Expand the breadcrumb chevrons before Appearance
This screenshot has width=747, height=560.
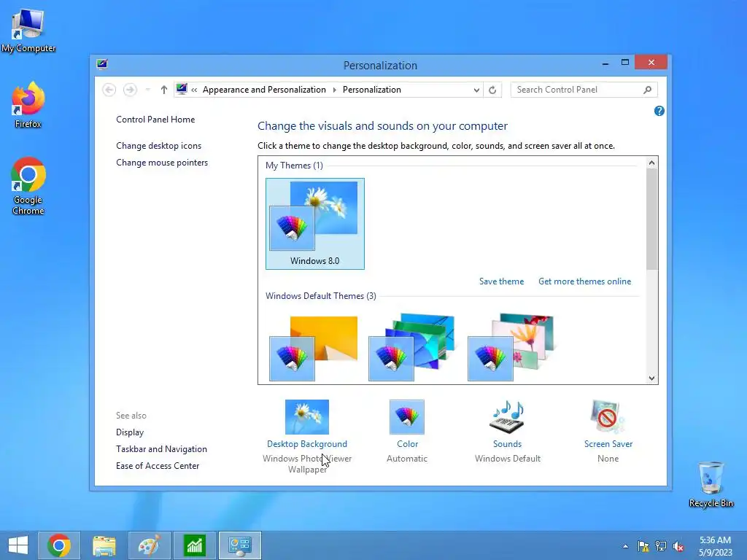coord(194,90)
